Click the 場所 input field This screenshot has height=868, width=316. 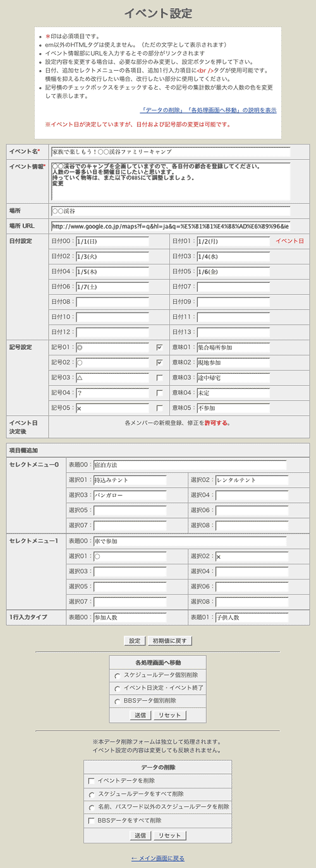[x=170, y=211]
